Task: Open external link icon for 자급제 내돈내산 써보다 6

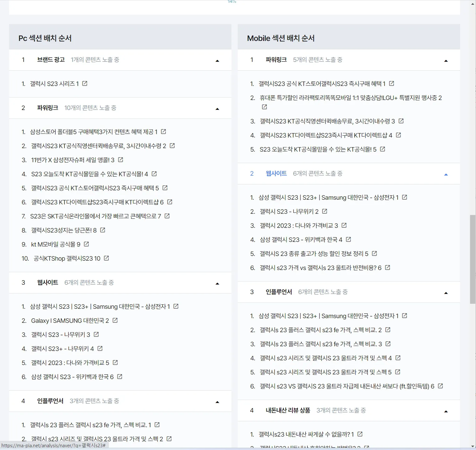Action: click(x=440, y=386)
